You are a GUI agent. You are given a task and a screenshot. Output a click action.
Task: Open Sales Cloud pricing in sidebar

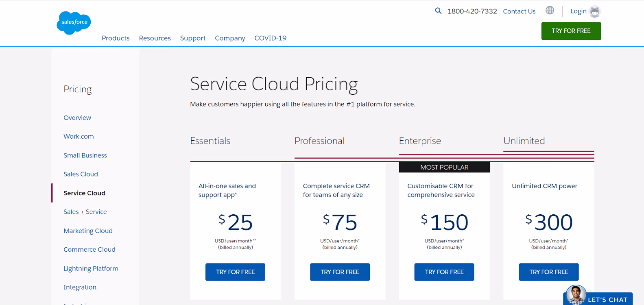pos(81,174)
